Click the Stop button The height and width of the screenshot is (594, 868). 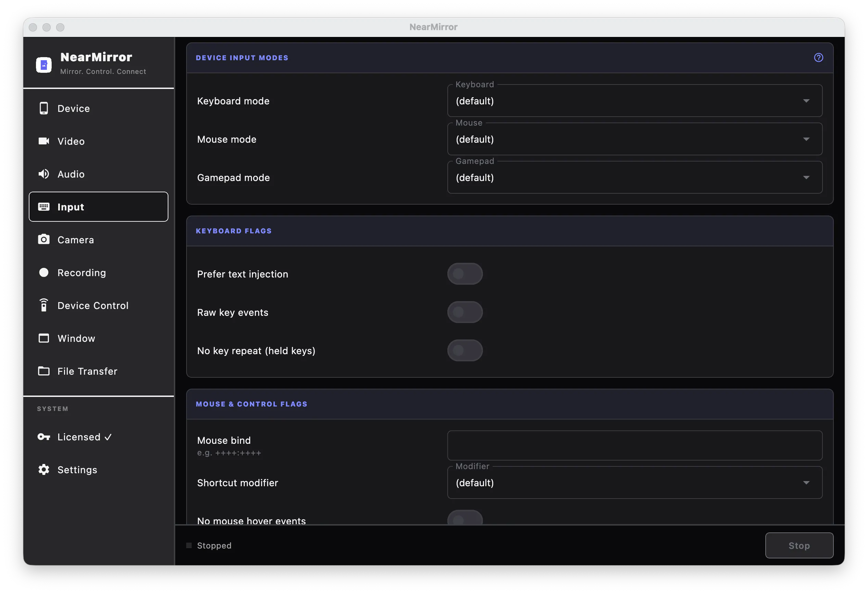(799, 545)
